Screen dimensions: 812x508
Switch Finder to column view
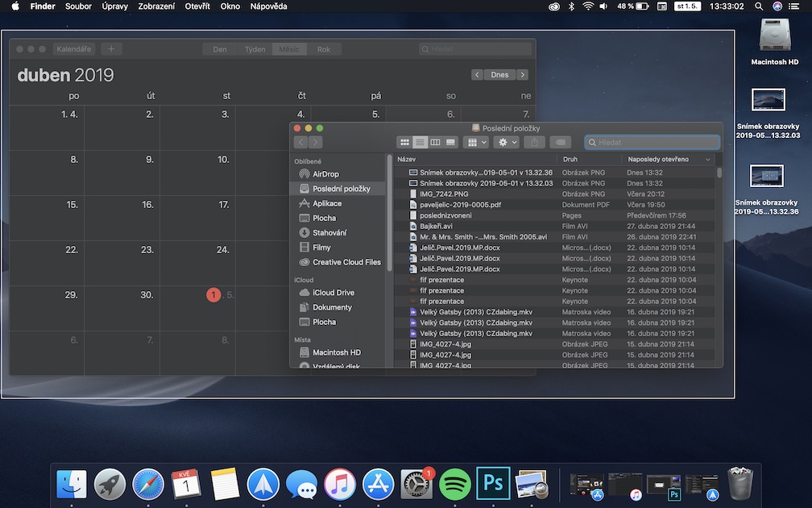(x=436, y=142)
